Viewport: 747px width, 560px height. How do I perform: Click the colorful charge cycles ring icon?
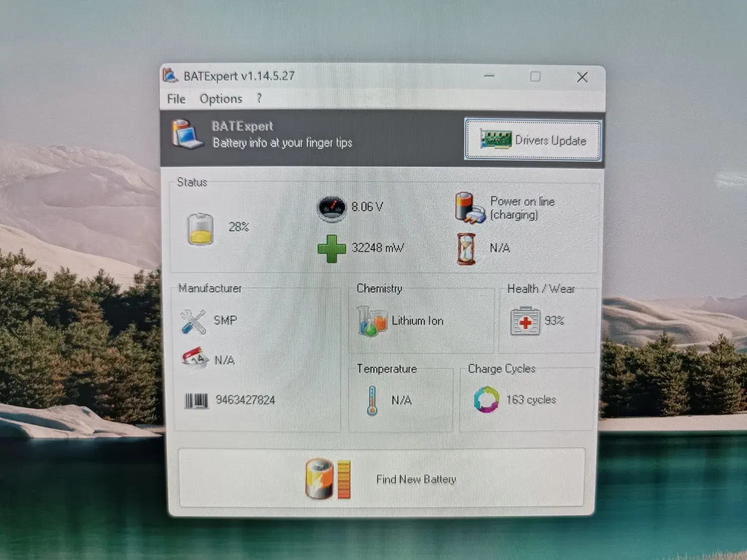coord(487,400)
